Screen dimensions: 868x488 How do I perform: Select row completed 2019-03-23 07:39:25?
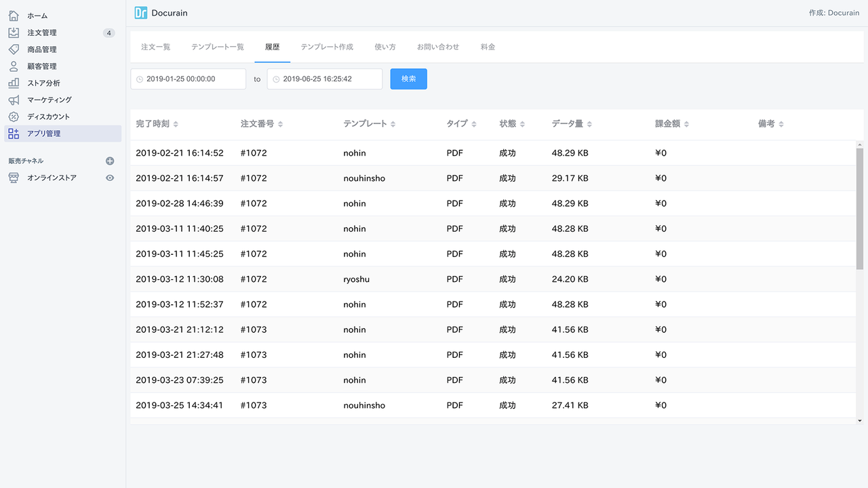click(493, 380)
